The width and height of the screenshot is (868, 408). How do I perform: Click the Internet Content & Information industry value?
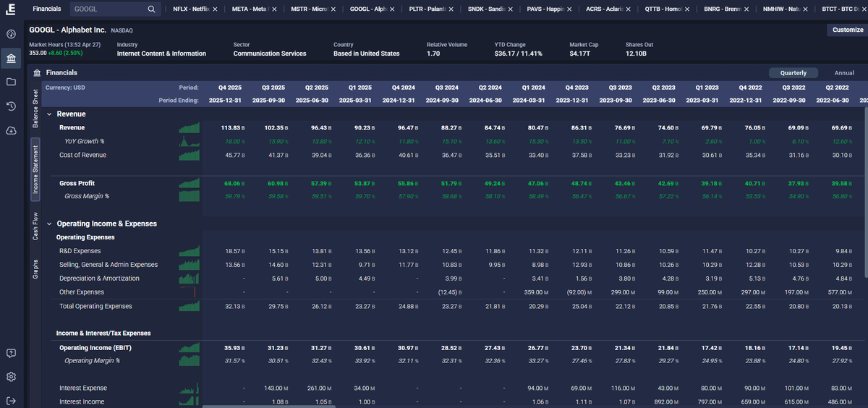click(x=161, y=54)
